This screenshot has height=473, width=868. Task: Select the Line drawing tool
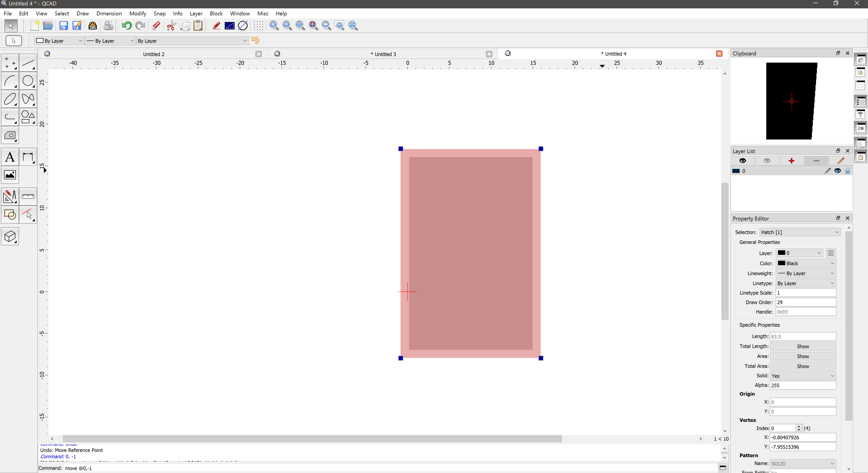coord(28,63)
